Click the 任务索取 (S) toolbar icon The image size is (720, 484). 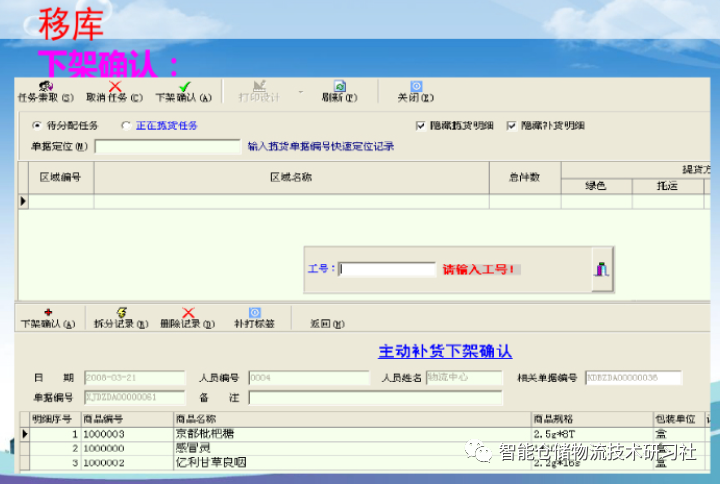tap(45, 86)
